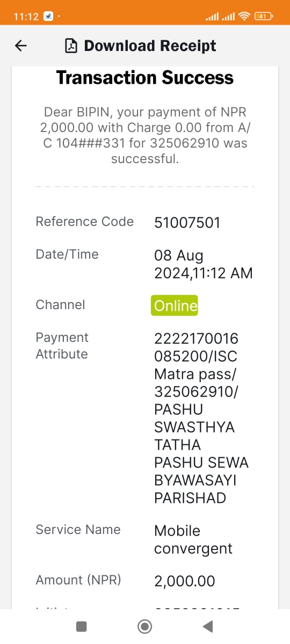Tap the mobile signal bars icon
Image resolution: width=290 pixels, height=644 pixels.
point(221,17)
